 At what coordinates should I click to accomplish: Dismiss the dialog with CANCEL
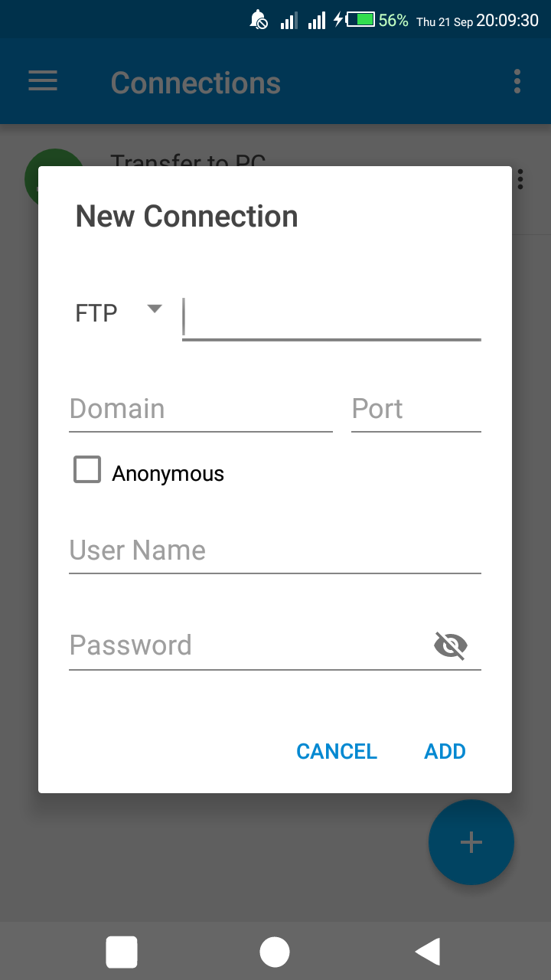pyautogui.click(x=337, y=751)
